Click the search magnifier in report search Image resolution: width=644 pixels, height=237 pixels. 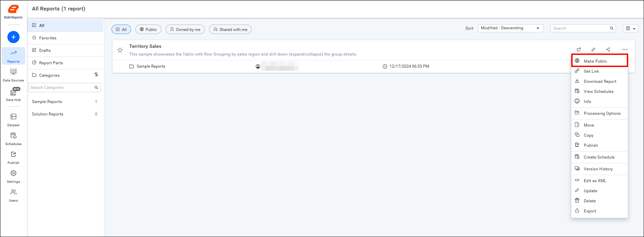tap(612, 28)
